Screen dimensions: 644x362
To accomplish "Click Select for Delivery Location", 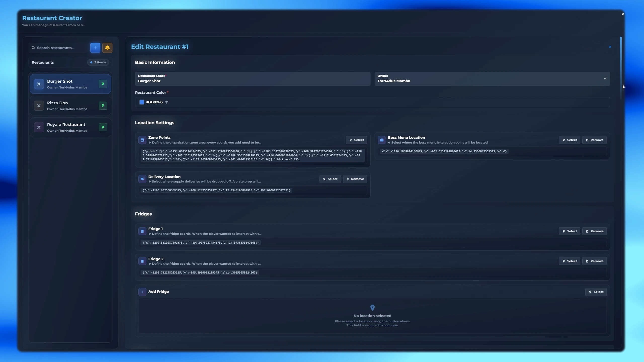I will (x=330, y=179).
